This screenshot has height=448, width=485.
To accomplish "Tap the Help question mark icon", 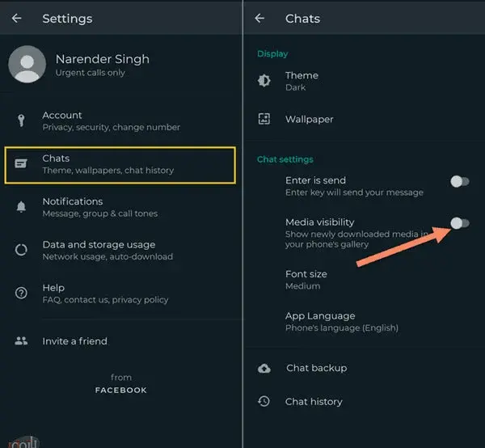I will 21,293.
